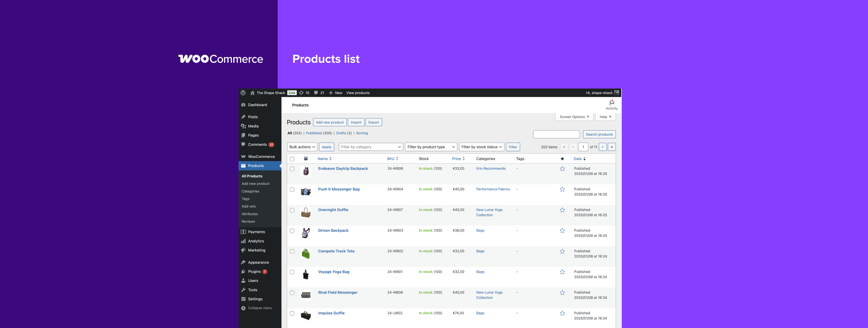Screen dimensions: 868x328
Task: Click the current page number field
Action: click(583, 147)
